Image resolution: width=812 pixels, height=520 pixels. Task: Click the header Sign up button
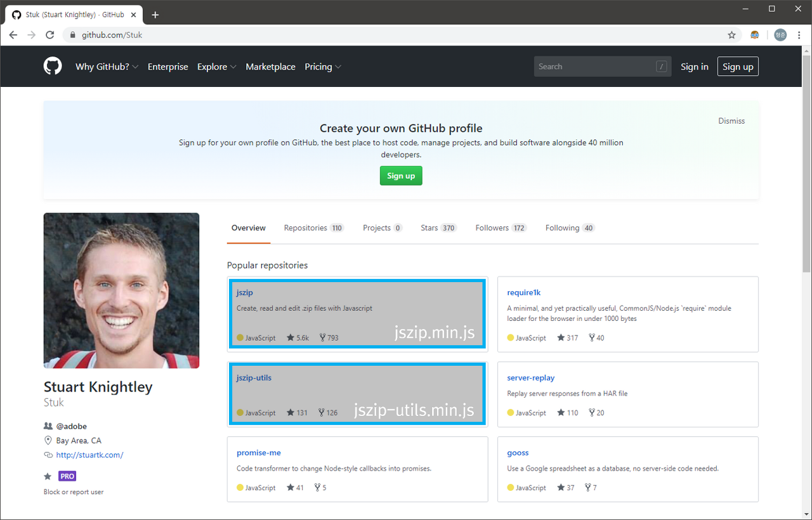[738, 67]
